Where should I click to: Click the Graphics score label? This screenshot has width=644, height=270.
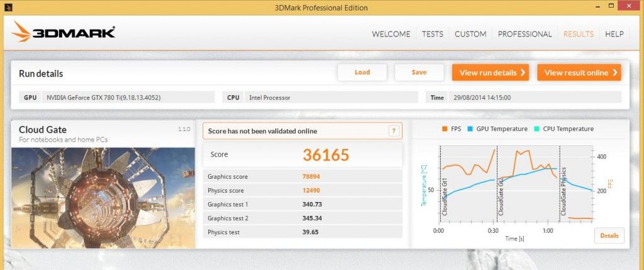[228, 177]
